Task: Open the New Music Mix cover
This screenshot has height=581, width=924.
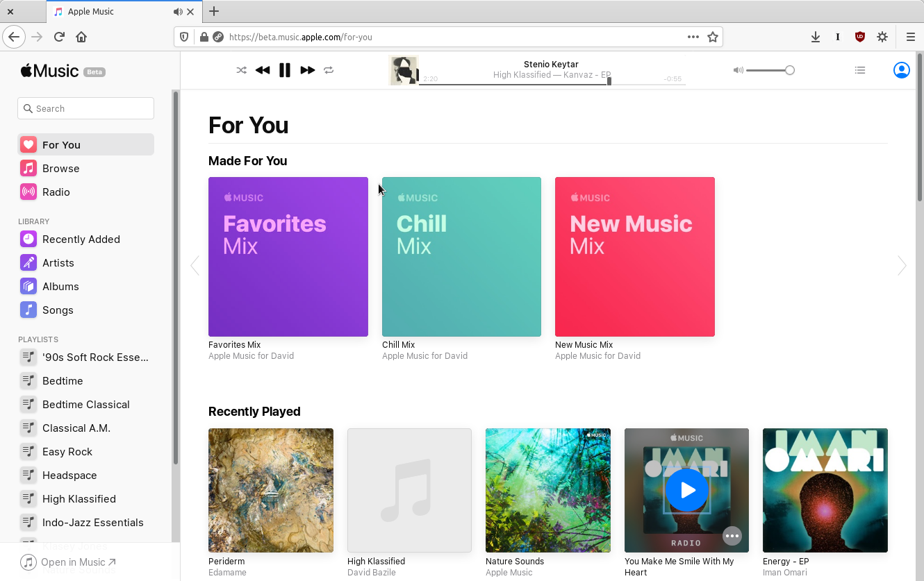Action: pyautogui.click(x=635, y=257)
